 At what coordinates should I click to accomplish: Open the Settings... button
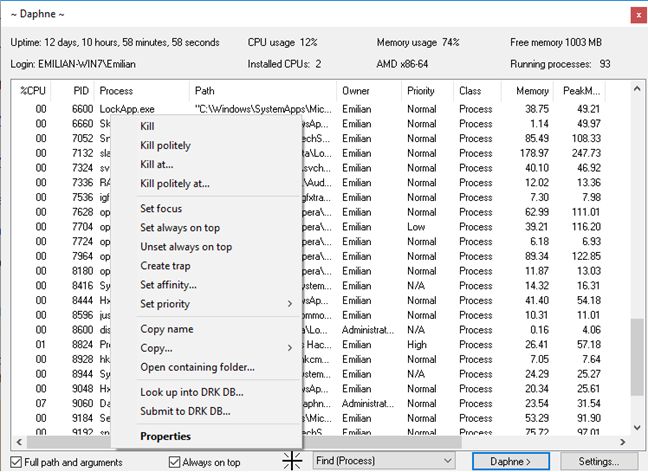(x=599, y=461)
